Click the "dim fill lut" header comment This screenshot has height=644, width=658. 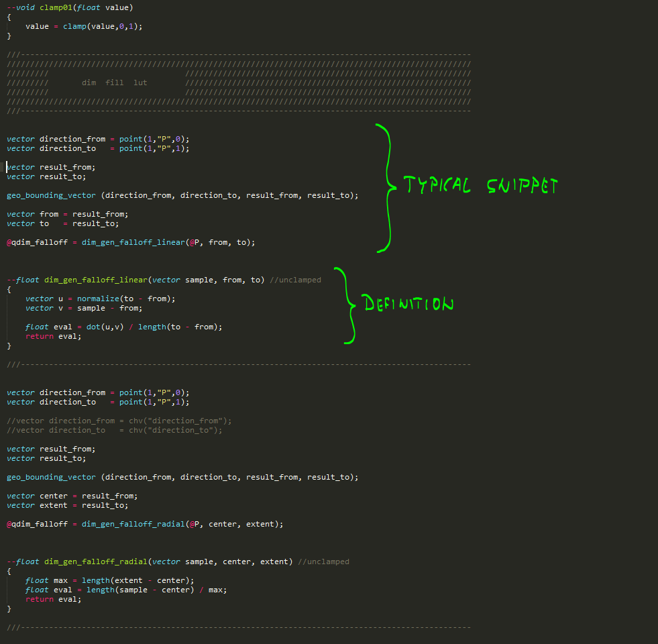(114, 83)
